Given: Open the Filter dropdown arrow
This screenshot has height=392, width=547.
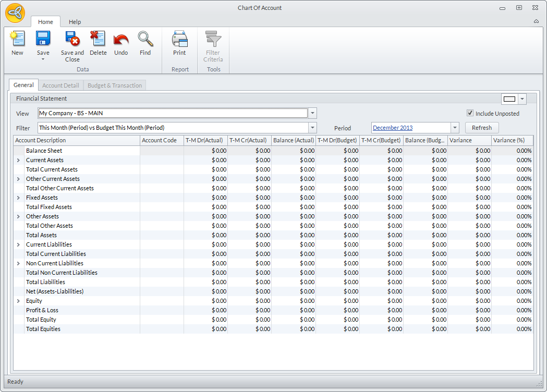Looking at the screenshot, I should click(x=312, y=128).
